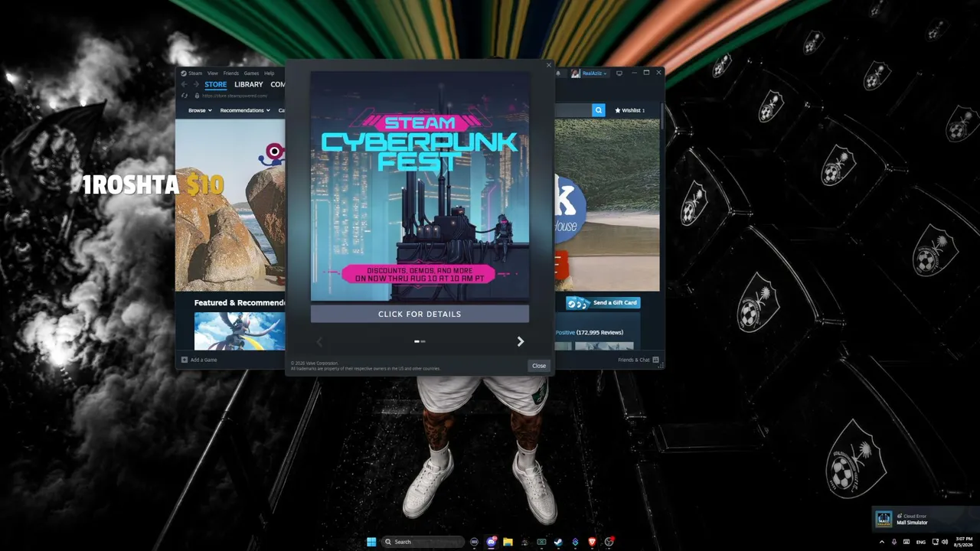Open volume control in system tray
The width and height of the screenshot is (980, 551).
click(945, 542)
